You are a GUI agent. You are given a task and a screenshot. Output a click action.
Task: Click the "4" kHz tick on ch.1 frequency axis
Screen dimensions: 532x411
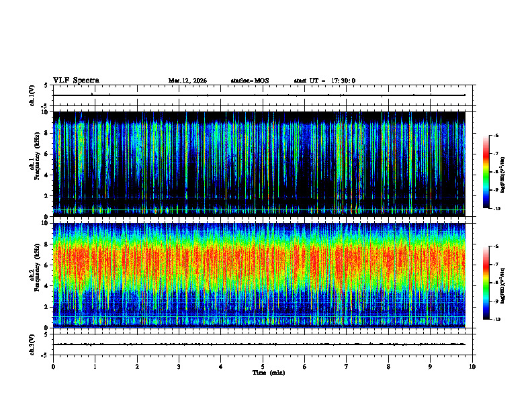46,175
